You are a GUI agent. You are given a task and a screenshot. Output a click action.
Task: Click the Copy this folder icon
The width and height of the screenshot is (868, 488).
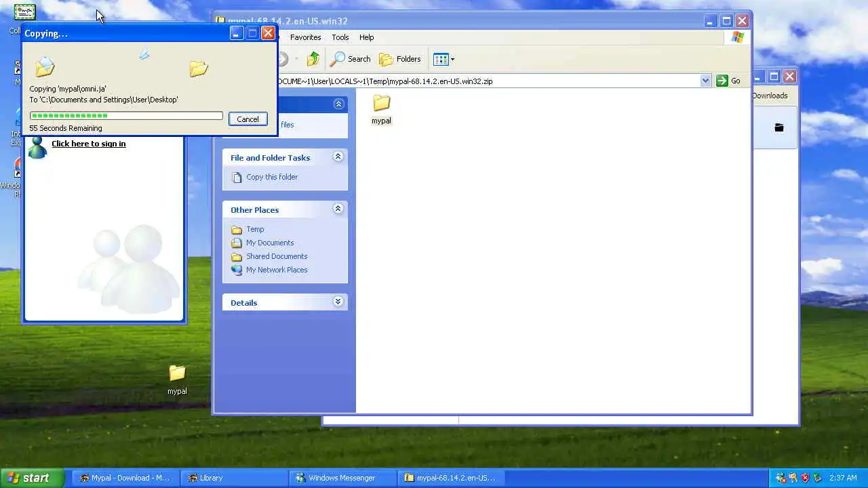coord(237,177)
